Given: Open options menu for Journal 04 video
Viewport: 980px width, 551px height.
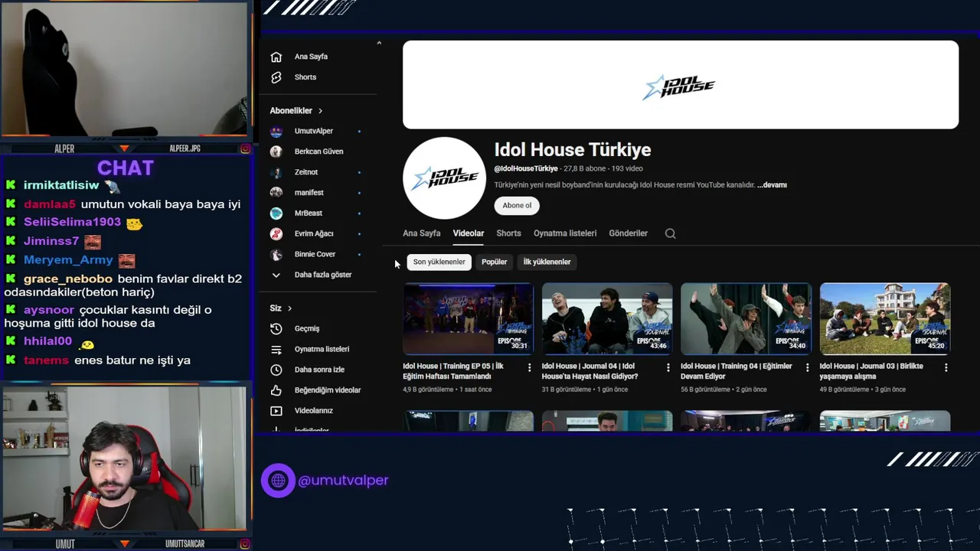Looking at the screenshot, I should coord(668,367).
